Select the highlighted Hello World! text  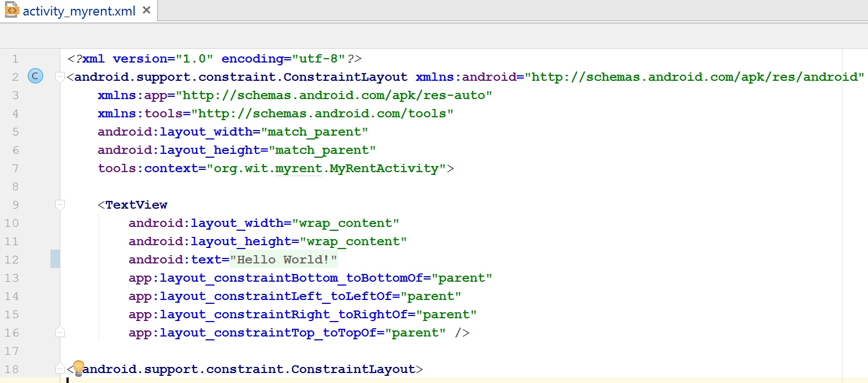click(284, 258)
